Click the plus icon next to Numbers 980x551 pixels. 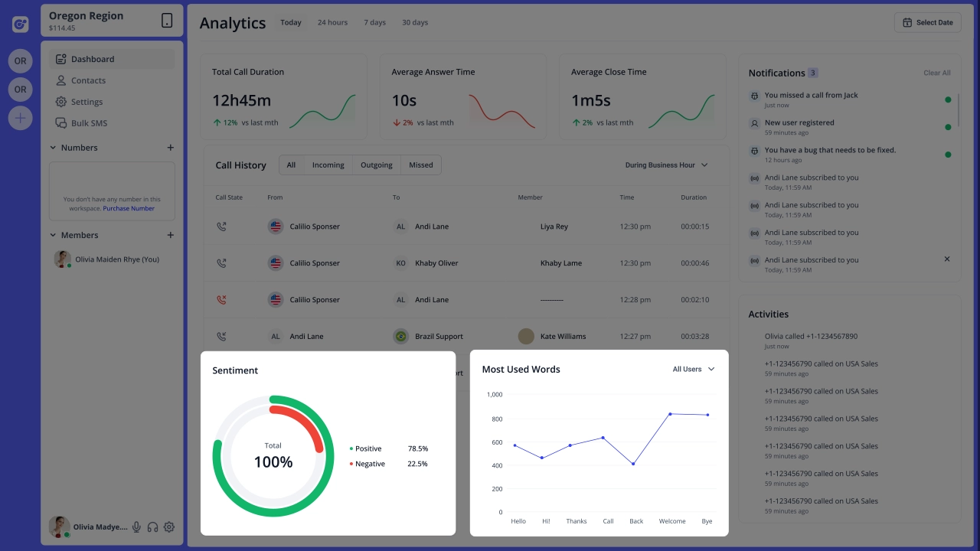click(x=170, y=148)
